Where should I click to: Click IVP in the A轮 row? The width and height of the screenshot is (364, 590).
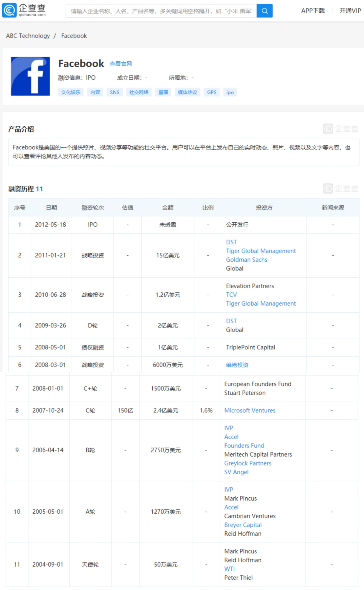coord(229,490)
